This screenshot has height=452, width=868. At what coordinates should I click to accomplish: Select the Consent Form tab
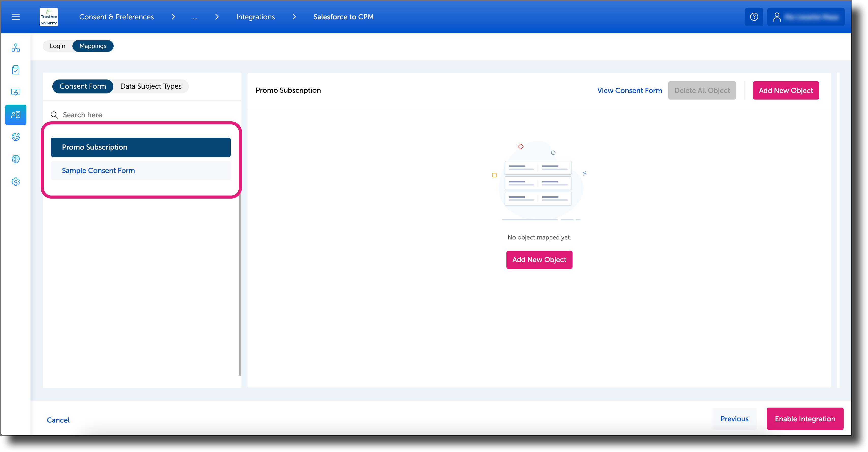(x=83, y=86)
